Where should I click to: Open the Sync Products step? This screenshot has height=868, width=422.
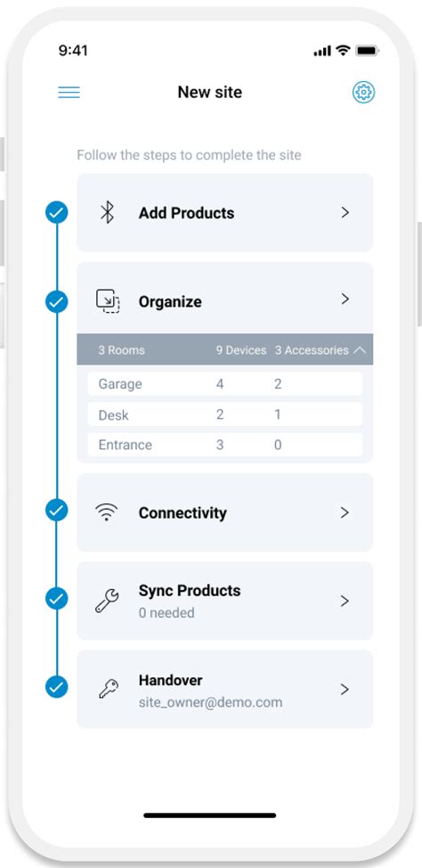tap(224, 601)
